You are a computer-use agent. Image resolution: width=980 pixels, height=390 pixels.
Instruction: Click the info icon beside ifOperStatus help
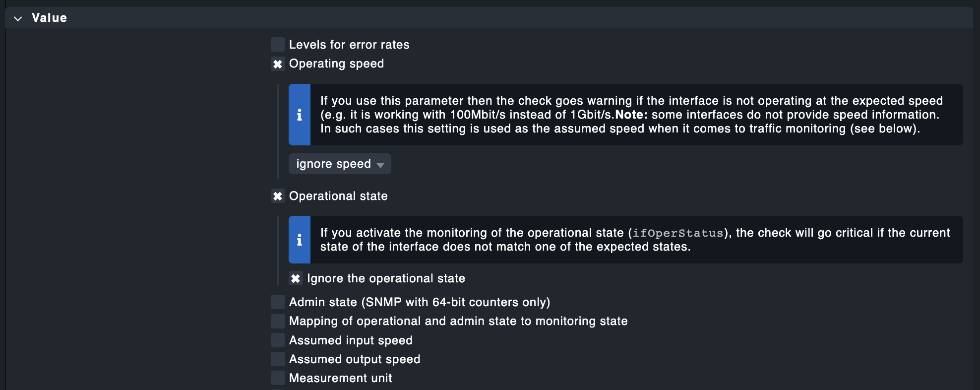tap(300, 240)
